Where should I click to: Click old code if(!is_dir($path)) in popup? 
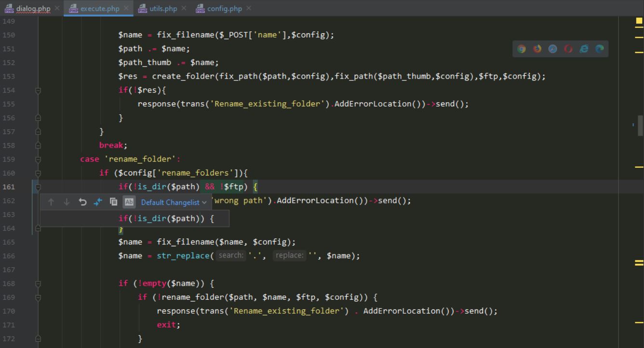point(166,219)
